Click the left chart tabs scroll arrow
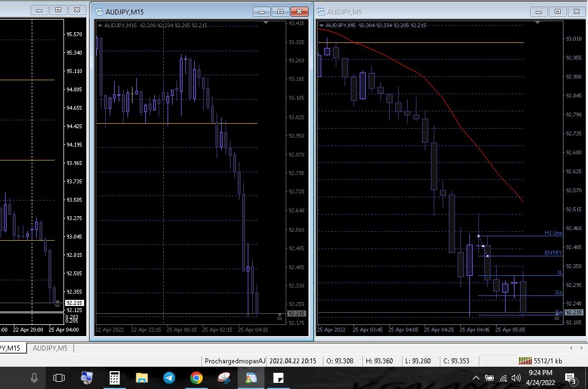The image size is (588, 389). click(x=571, y=348)
